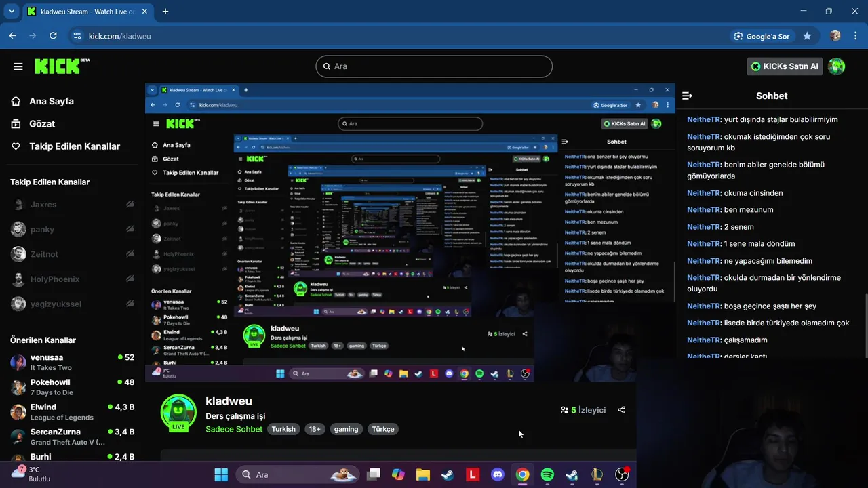The height and width of the screenshot is (488, 868).
Task: Bookmark this page with the star icon
Action: [807, 36]
